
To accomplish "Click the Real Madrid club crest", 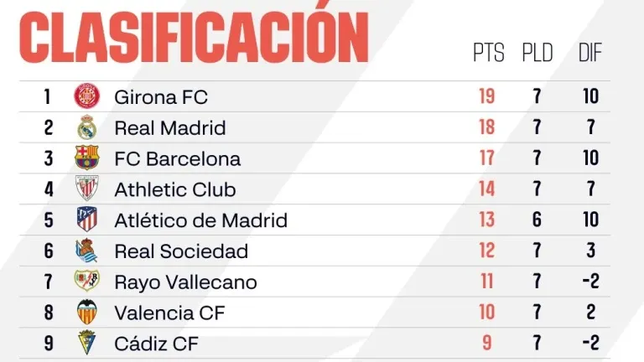I will click(86, 127).
